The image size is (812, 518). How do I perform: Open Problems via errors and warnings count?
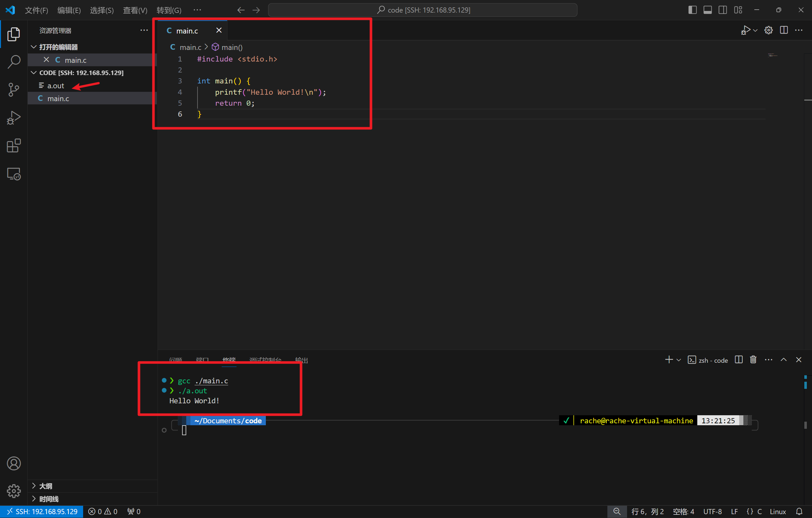click(103, 512)
